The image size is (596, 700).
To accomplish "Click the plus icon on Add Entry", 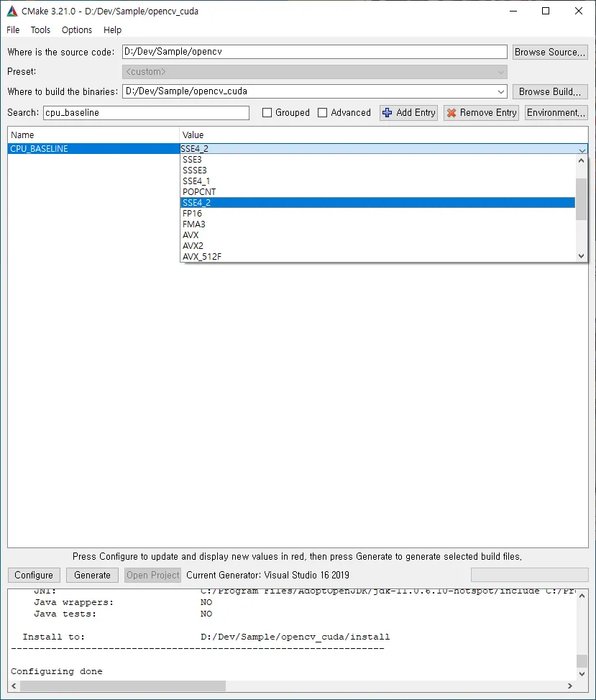I will pos(388,113).
